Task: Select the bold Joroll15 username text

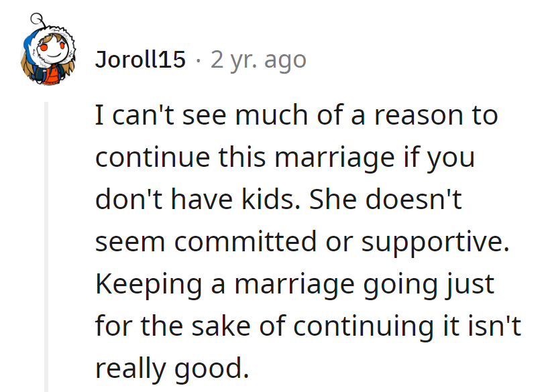Action: click(x=140, y=59)
